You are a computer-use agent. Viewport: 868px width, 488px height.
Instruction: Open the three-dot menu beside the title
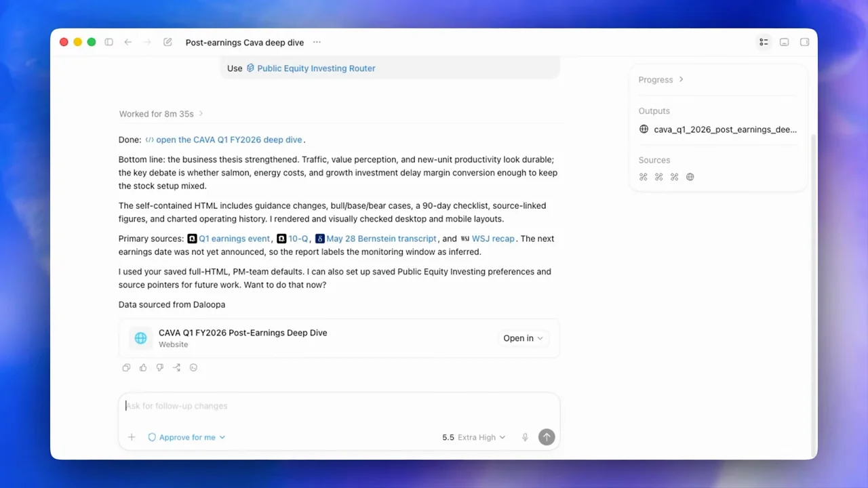(317, 42)
